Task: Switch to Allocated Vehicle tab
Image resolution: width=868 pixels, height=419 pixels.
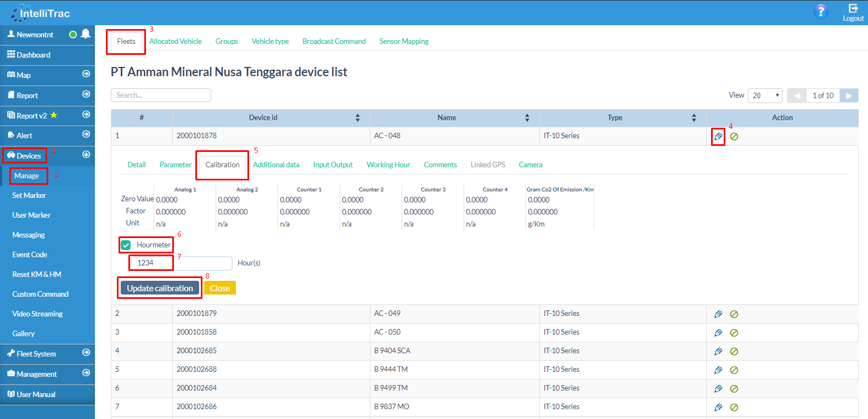Action: click(175, 42)
